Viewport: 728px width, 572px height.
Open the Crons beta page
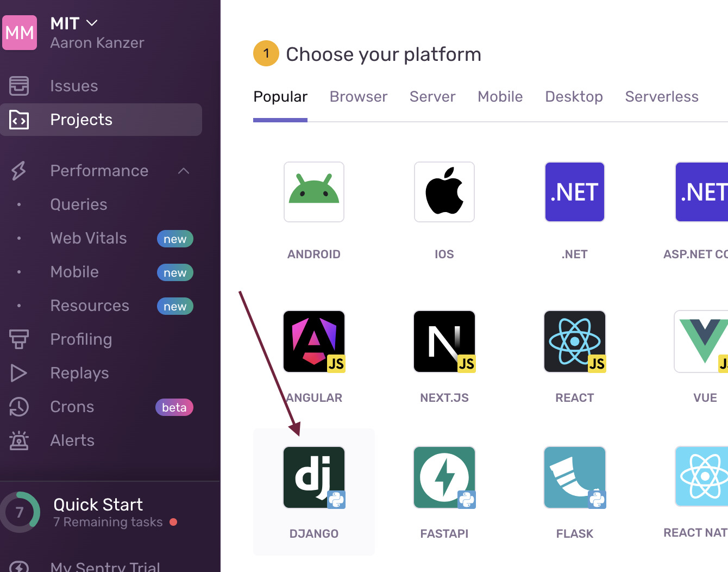(72, 407)
